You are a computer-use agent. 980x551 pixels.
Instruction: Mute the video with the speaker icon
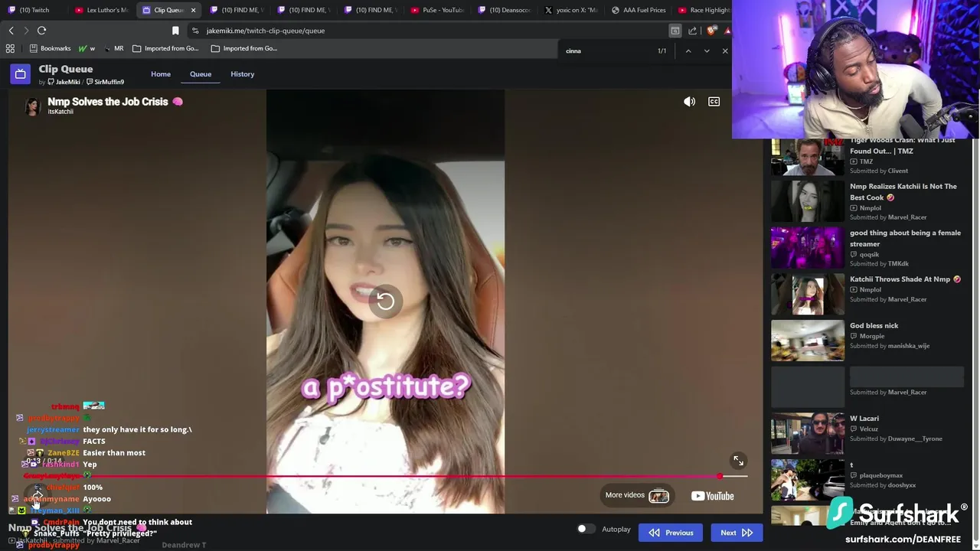pos(689,101)
